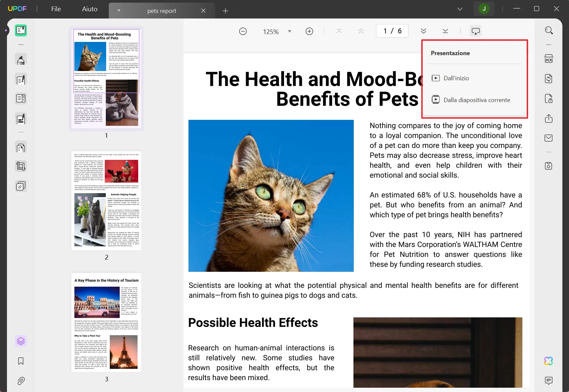This screenshot has width=569, height=392.
Task: Launch the colorful AI assistant icon
Action: click(x=548, y=361)
